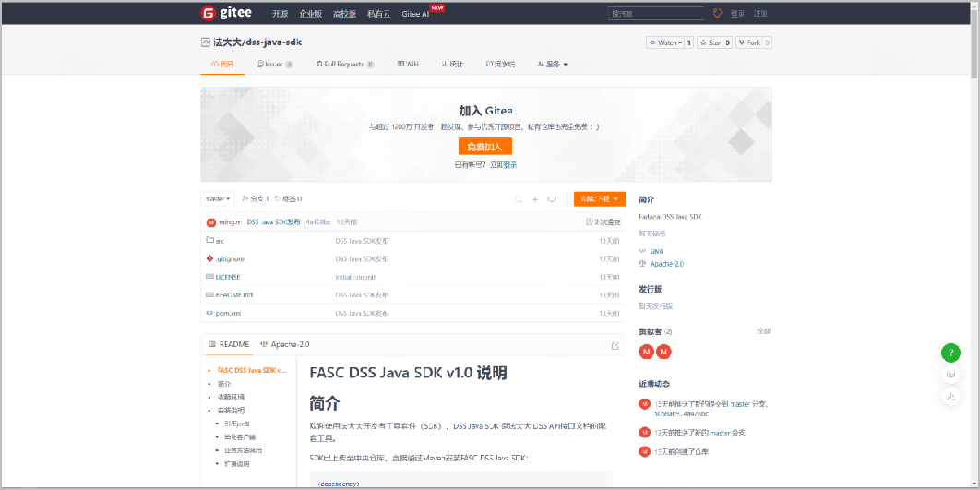The height and width of the screenshot is (490, 980).
Task: Open Gitee AI in header
Action: [415, 13]
